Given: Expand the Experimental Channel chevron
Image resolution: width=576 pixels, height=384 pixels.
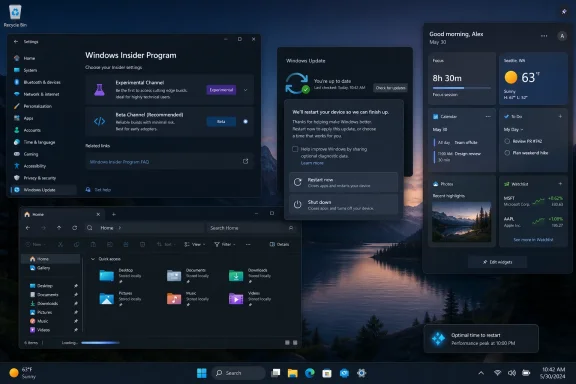Looking at the screenshot, I should [245, 90].
